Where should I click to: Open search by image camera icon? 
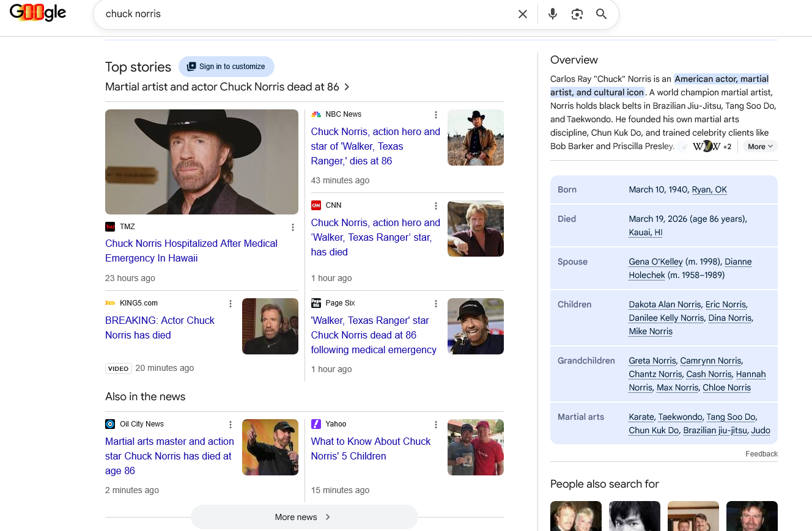tap(577, 14)
